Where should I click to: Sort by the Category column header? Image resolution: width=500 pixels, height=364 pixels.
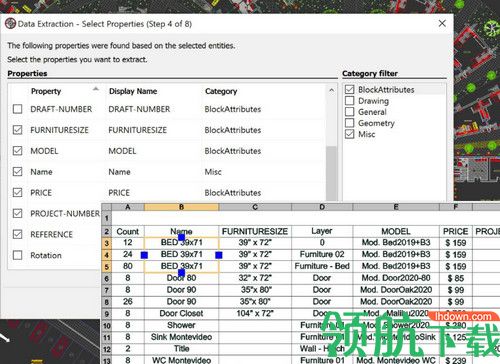tap(221, 91)
